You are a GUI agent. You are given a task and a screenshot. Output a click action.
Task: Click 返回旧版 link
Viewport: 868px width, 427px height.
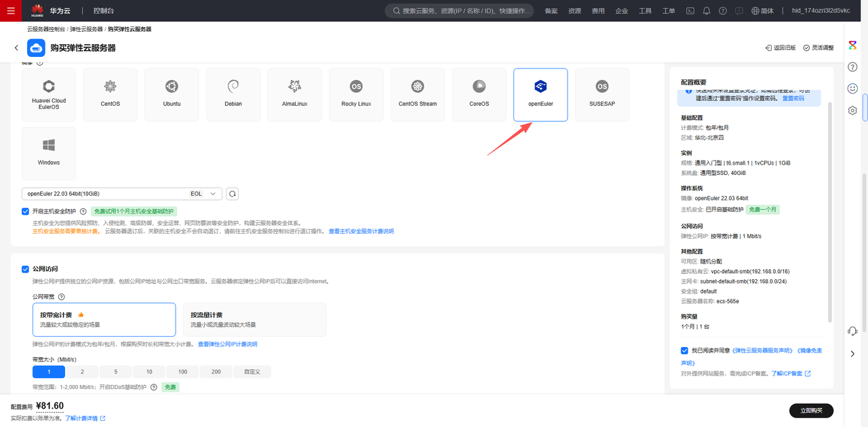[781, 48]
